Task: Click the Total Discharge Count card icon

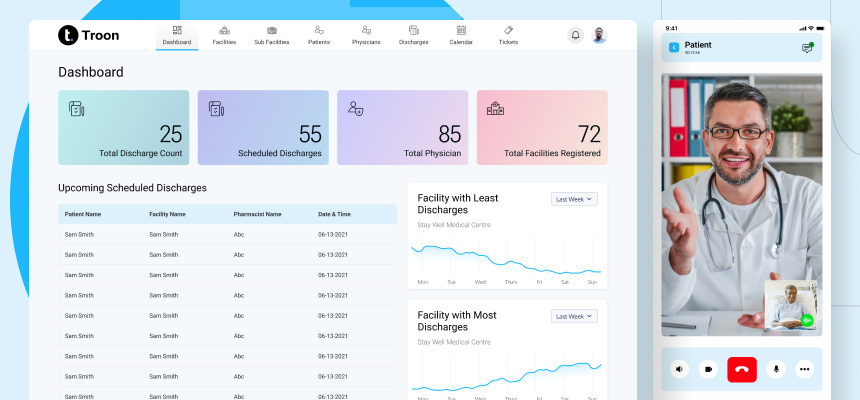Action: point(76,108)
